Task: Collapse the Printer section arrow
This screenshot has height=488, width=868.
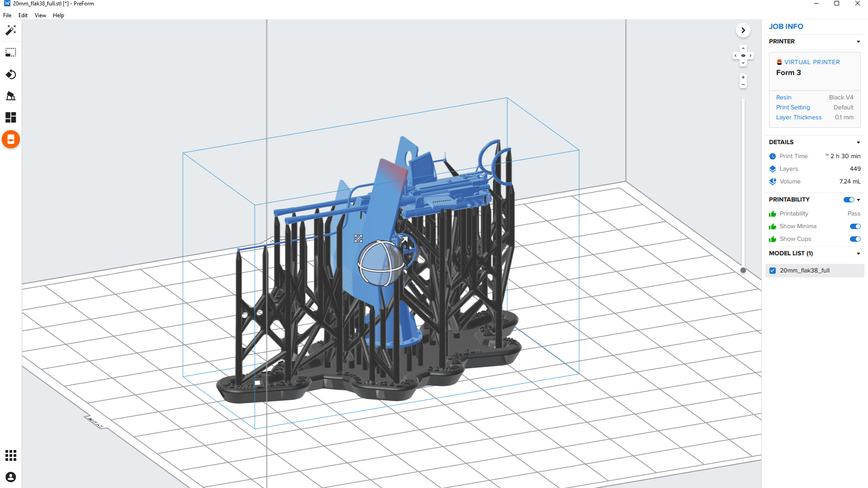Action: (859, 42)
